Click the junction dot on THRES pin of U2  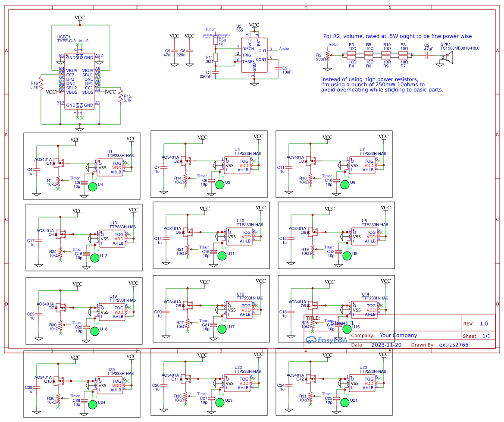[235, 61]
